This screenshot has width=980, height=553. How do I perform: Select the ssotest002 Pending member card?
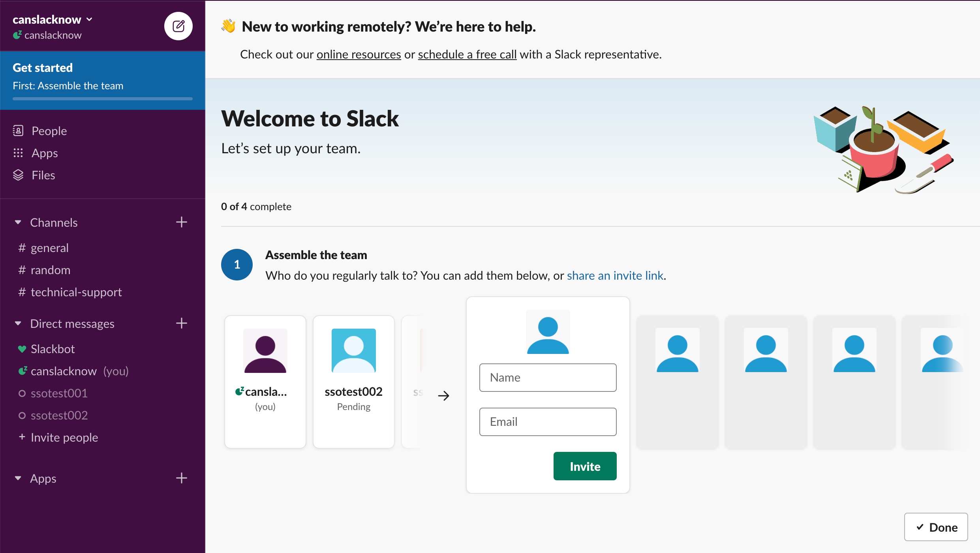click(354, 382)
